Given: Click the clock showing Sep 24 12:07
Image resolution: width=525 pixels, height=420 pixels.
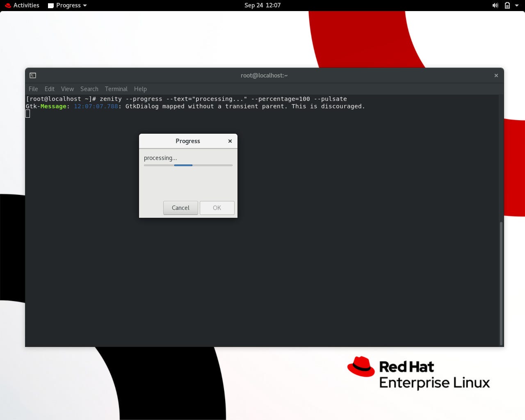Looking at the screenshot, I should click(x=262, y=5).
